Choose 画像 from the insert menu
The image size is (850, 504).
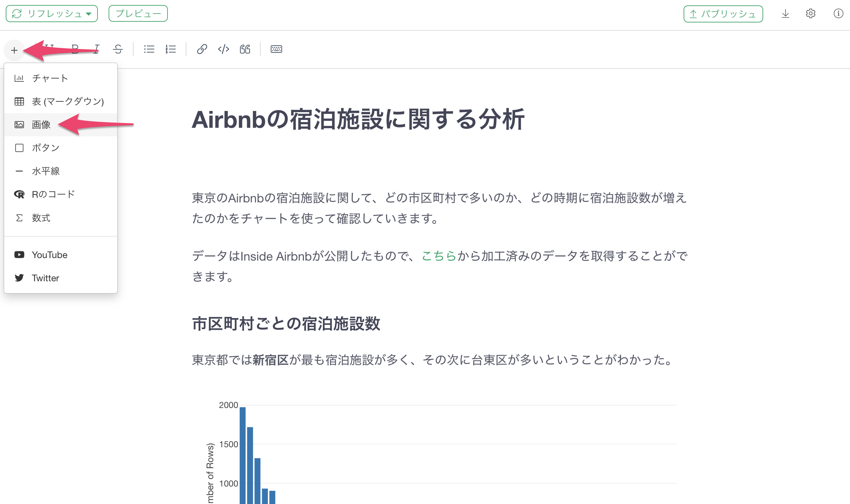(x=41, y=125)
